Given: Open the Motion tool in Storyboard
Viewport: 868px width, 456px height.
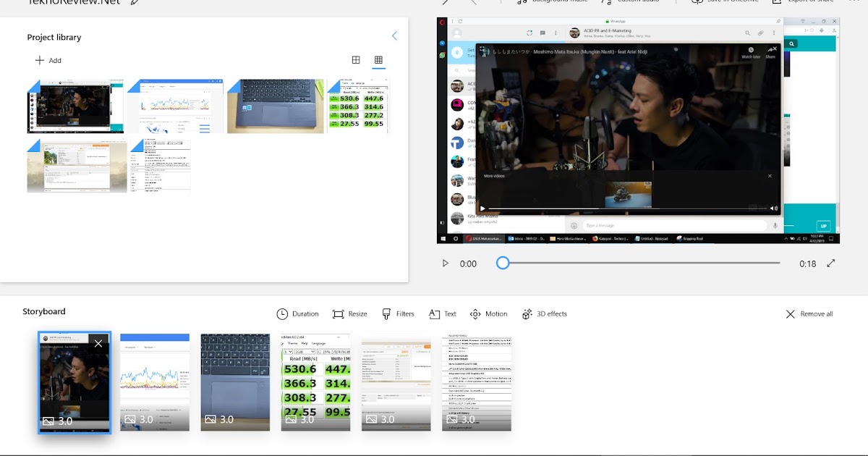Looking at the screenshot, I should (x=488, y=314).
